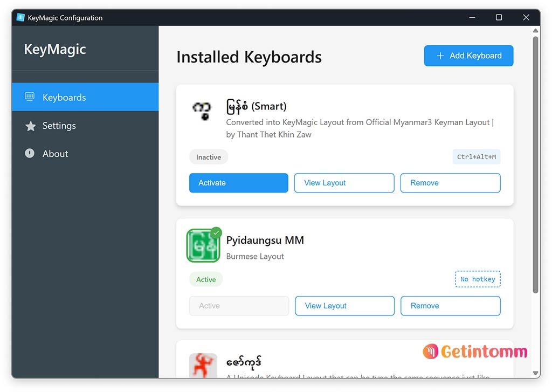The height and width of the screenshot is (392, 552).
Task: Remove the Smart keyboard
Action: [x=450, y=183]
